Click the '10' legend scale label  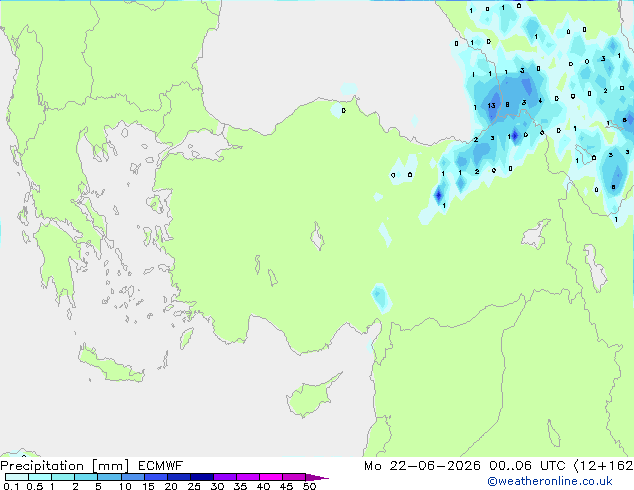tap(125, 486)
